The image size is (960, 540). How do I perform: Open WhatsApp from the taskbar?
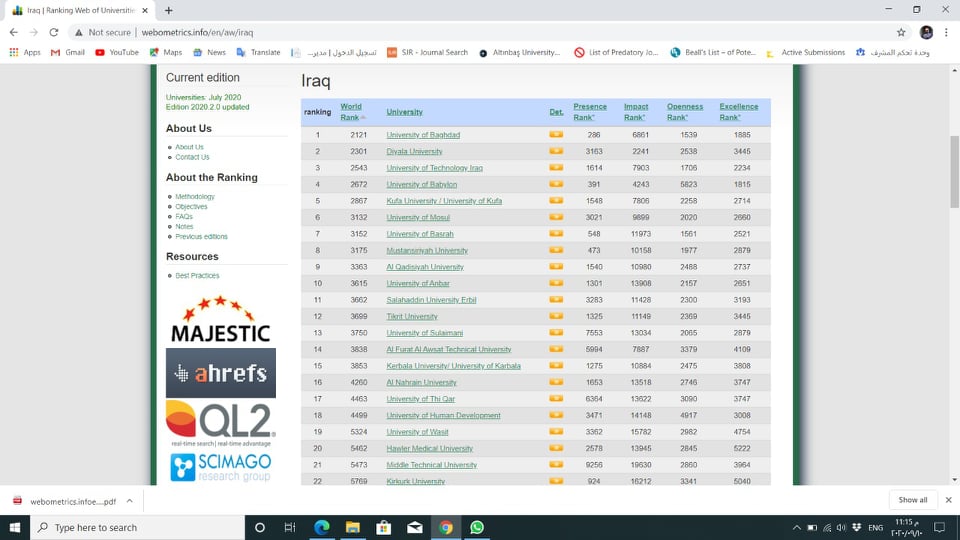[477, 527]
